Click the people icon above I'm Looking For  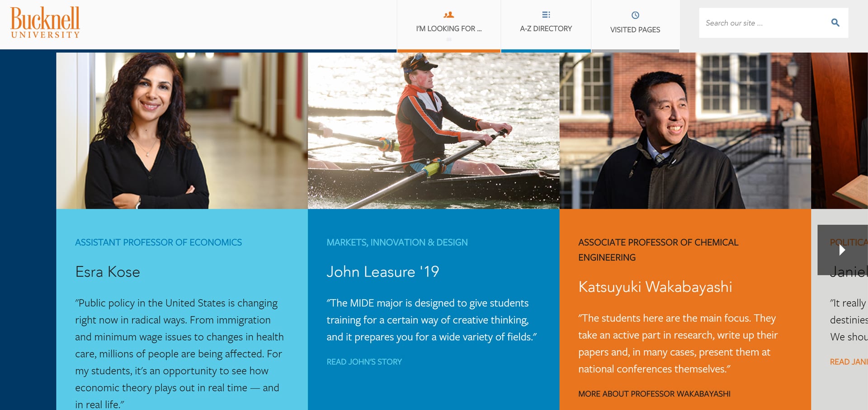(448, 14)
